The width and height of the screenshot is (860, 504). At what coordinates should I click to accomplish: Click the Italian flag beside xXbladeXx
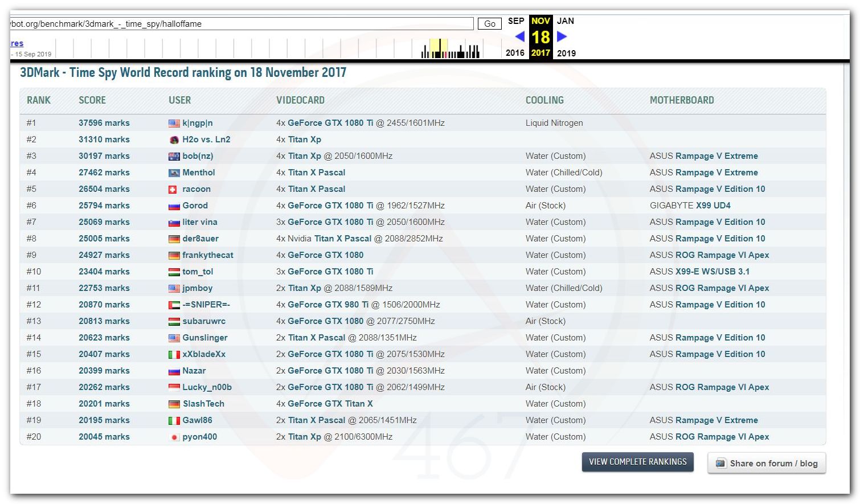coord(174,354)
